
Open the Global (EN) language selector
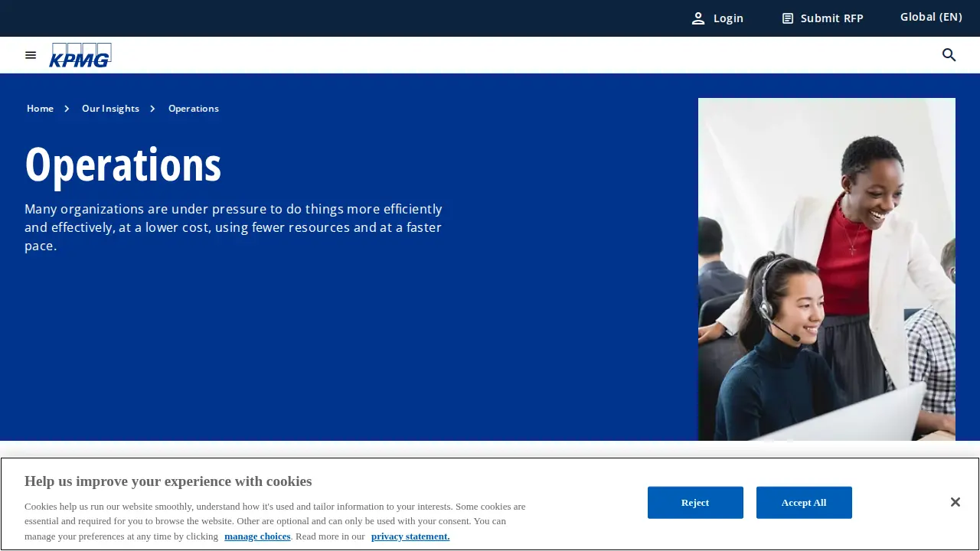931,17
